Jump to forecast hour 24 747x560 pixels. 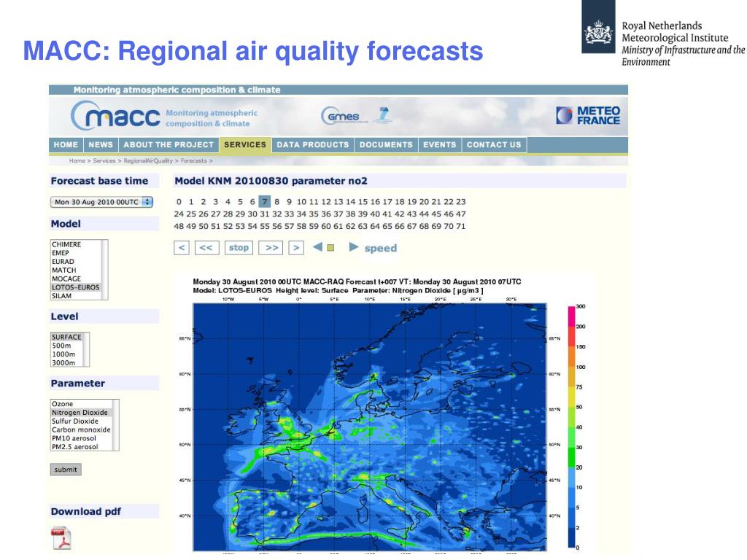(179, 214)
